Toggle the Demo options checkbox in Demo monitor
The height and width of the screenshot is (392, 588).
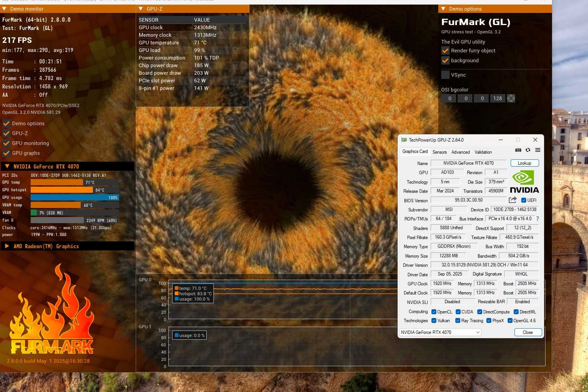tap(6, 124)
